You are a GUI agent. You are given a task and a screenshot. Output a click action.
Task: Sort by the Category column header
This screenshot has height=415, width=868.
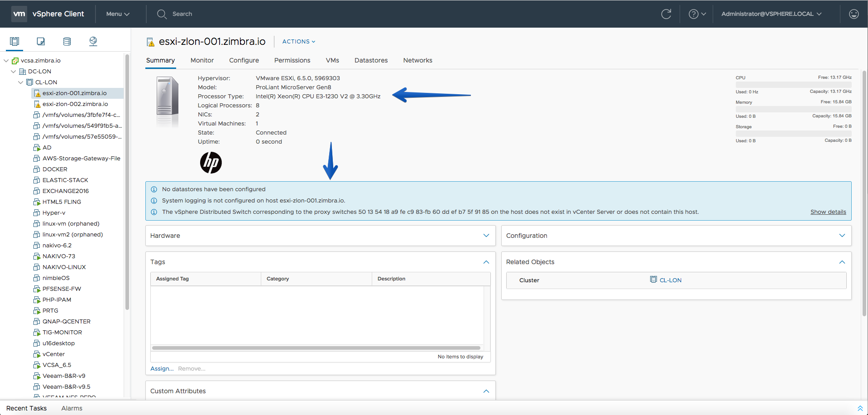tap(317, 279)
